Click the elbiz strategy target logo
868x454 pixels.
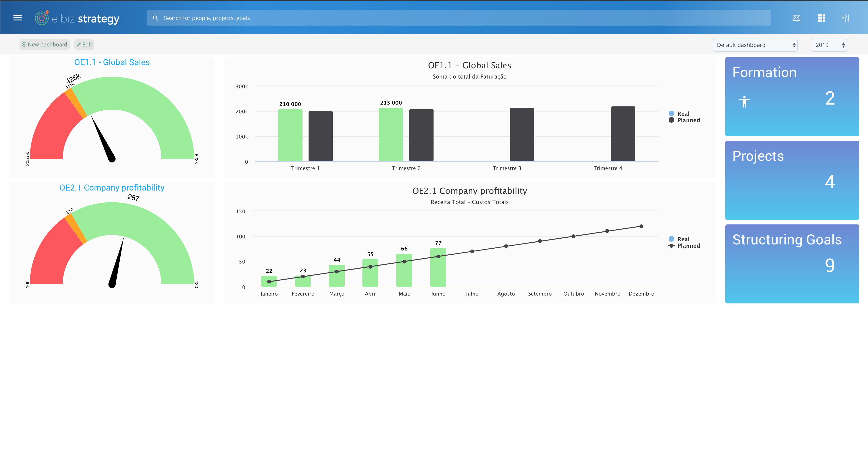tap(42, 18)
